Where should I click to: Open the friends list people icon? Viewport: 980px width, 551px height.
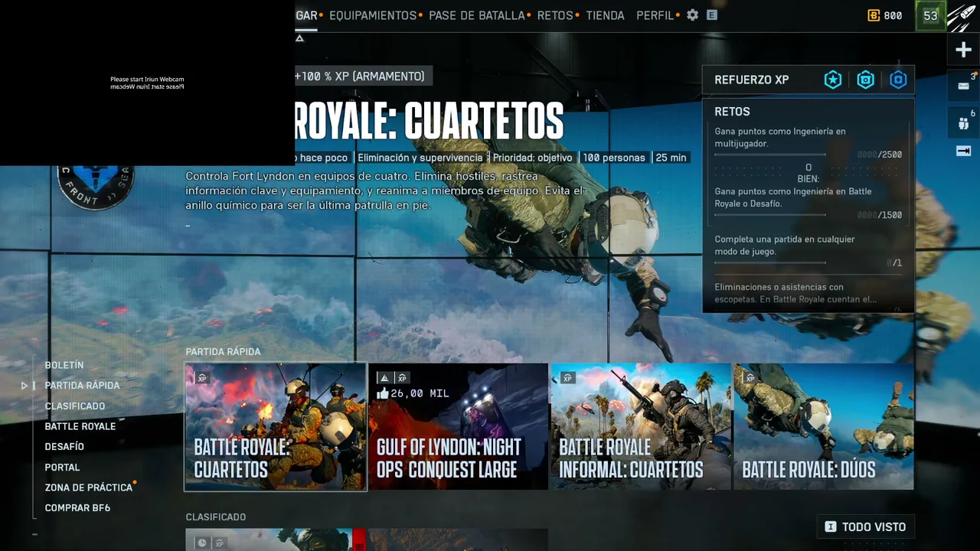[x=963, y=122]
